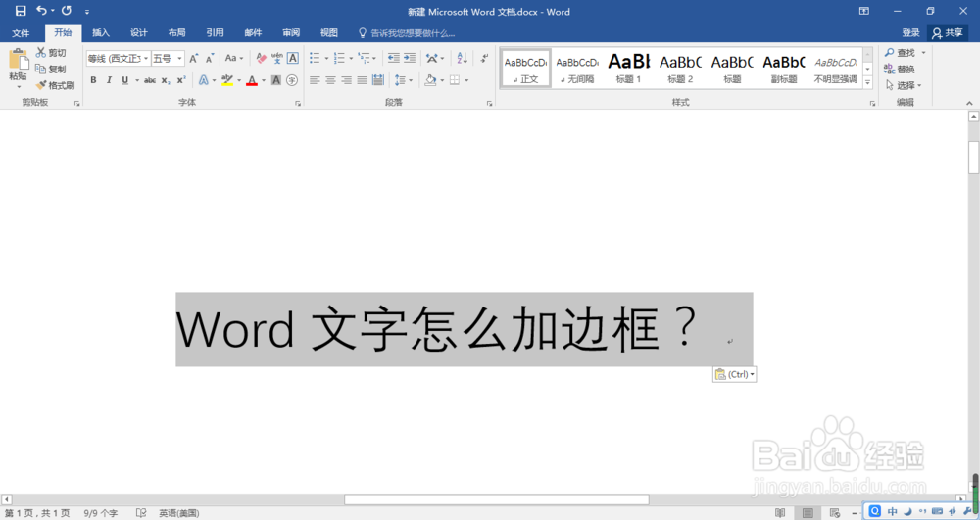The width and height of the screenshot is (980, 520).
Task: Open enclosed character icon
Action: 292,80
